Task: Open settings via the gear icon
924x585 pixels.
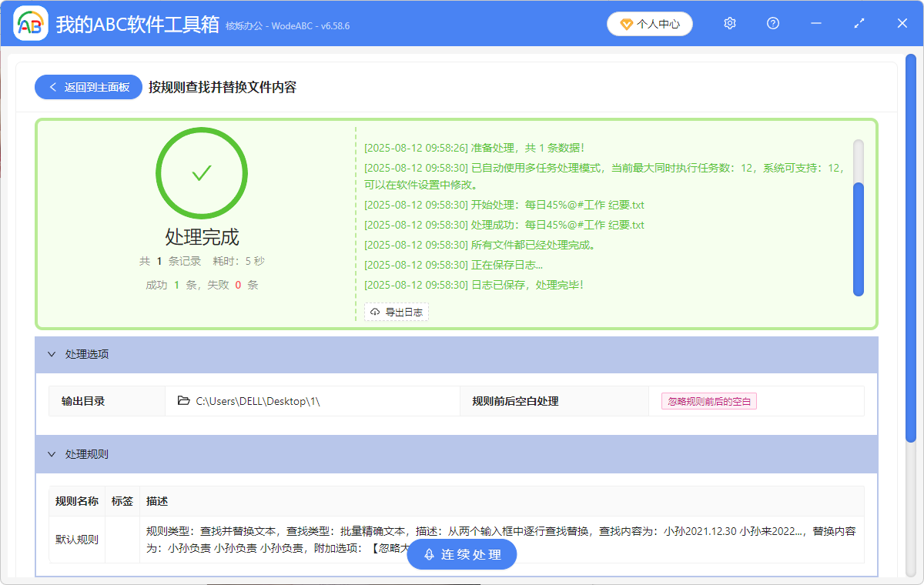Action: coord(729,23)
